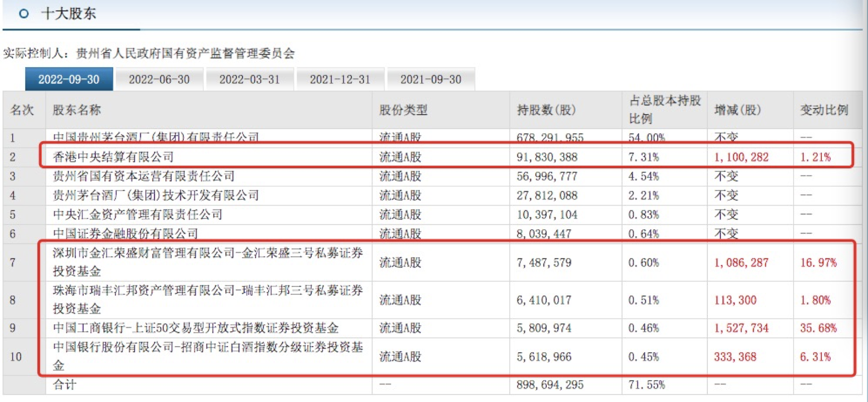Click the 变动比例 column header
This screenshot has width=868, height=402.
[x=824, y=110]
